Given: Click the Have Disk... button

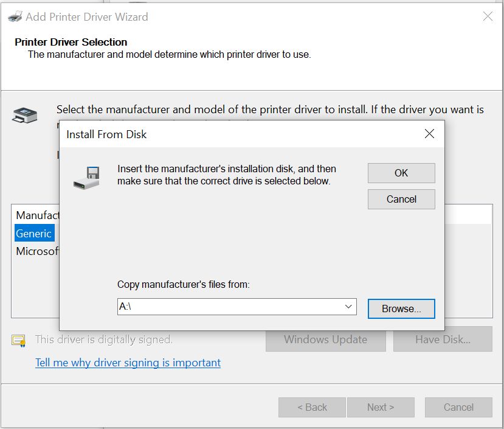Looking at the screenshot, I should [x=443, y=340].
